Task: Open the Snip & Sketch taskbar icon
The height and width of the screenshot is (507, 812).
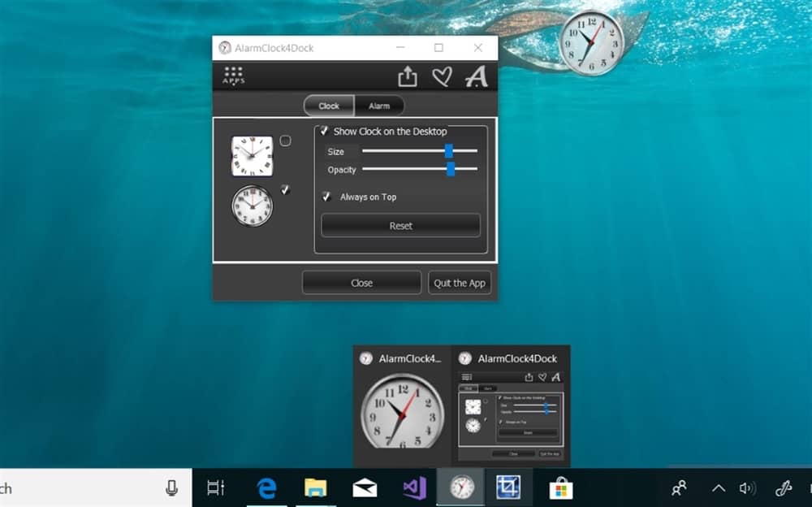Action: point(508,487)
